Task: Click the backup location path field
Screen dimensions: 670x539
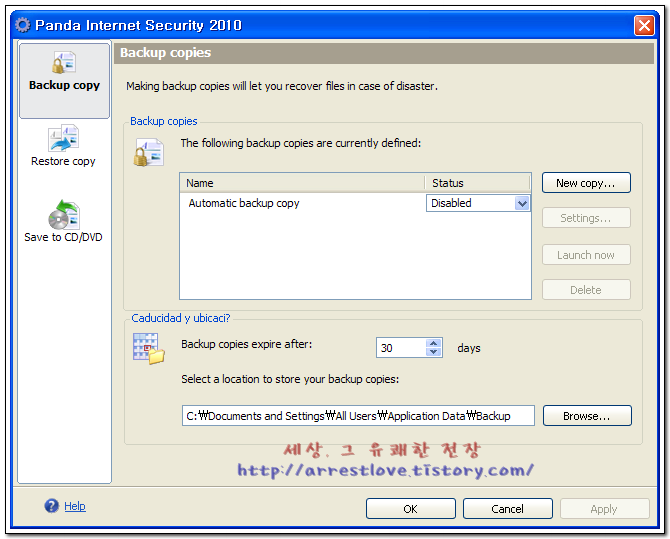Action: coord(358,415)
